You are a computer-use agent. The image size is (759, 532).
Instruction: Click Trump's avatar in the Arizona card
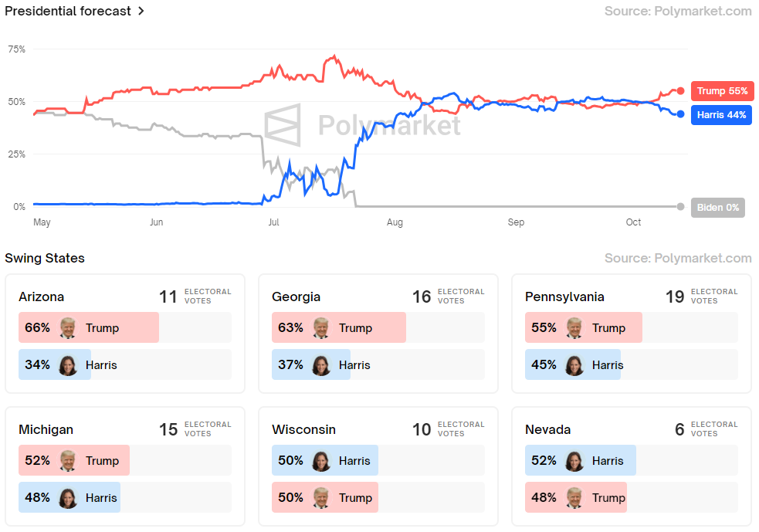(68, 328)
